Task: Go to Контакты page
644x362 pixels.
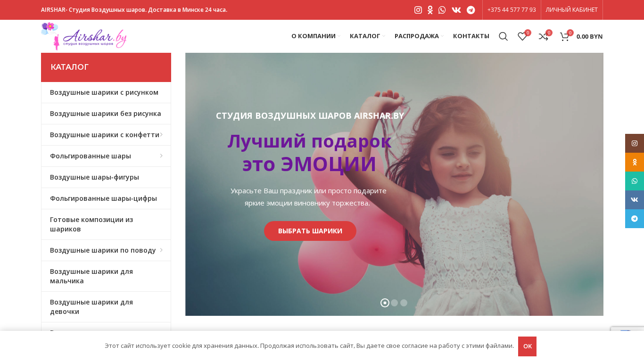Action: point(471,36)
